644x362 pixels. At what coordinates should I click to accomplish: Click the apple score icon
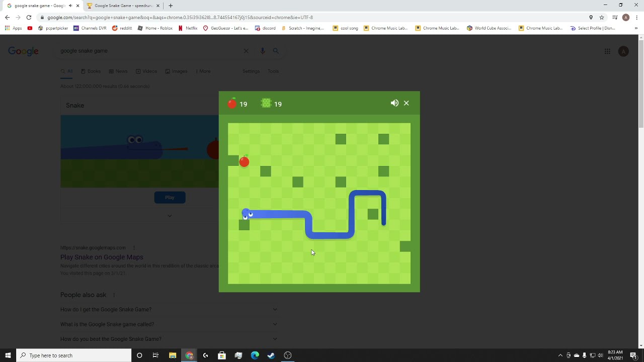point(232,104)
